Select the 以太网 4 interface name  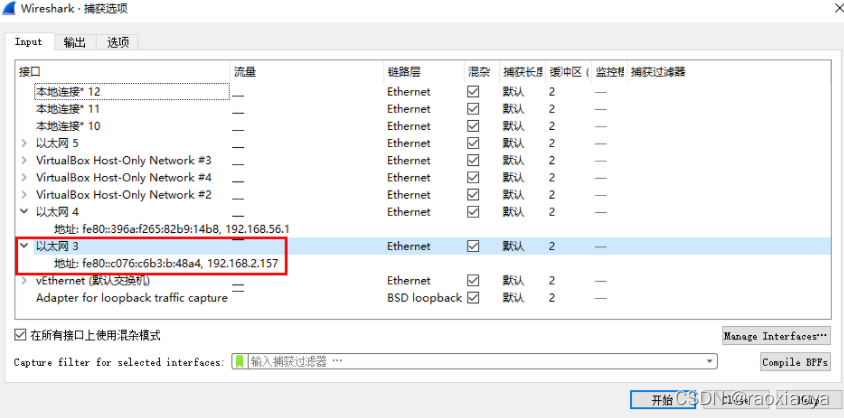(x=57, y=212)
